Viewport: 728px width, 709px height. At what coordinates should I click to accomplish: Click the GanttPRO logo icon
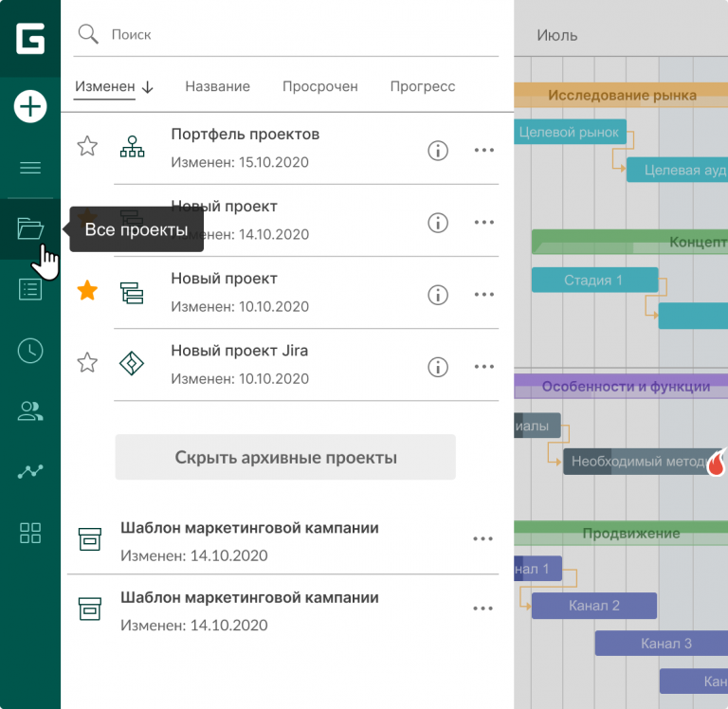30,38
